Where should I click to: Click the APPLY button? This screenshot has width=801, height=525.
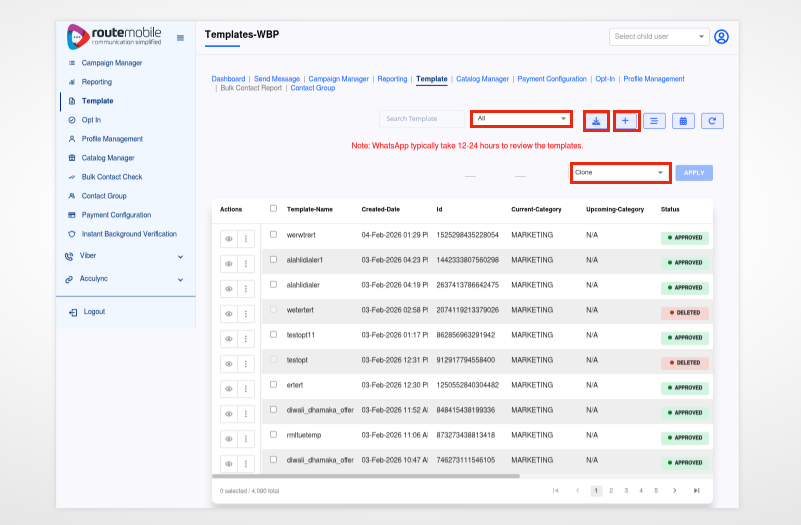click(694, 173)
